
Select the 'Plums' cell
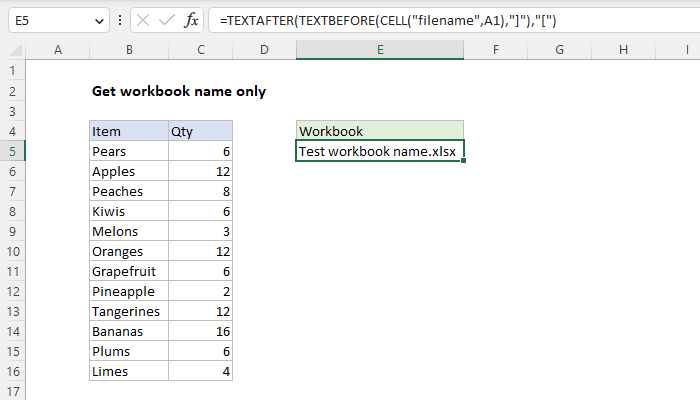click(x=129, y=351)
